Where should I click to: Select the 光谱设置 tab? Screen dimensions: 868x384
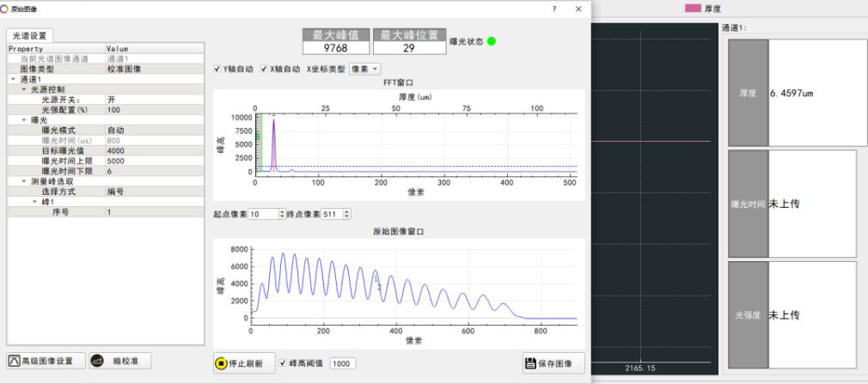(x=30, y=35)
